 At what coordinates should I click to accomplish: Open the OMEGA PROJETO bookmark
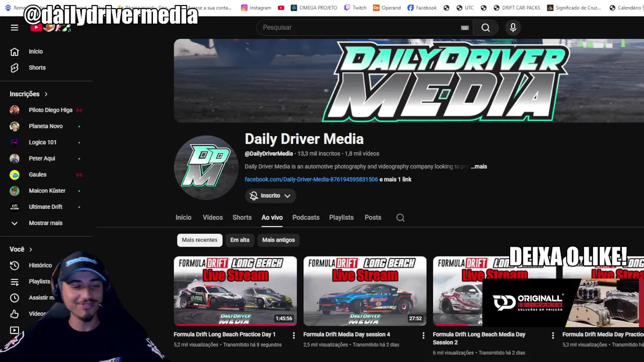tap(314, 8)
